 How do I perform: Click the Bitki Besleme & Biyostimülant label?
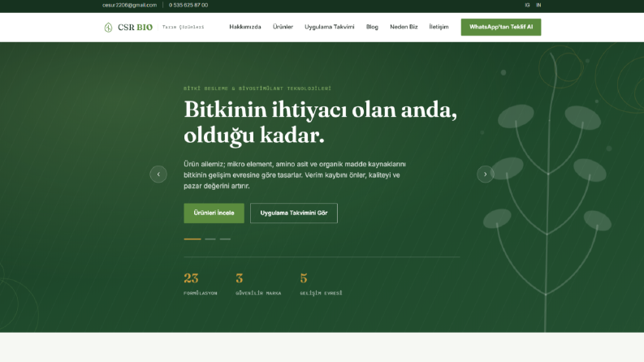click(257, 88)
